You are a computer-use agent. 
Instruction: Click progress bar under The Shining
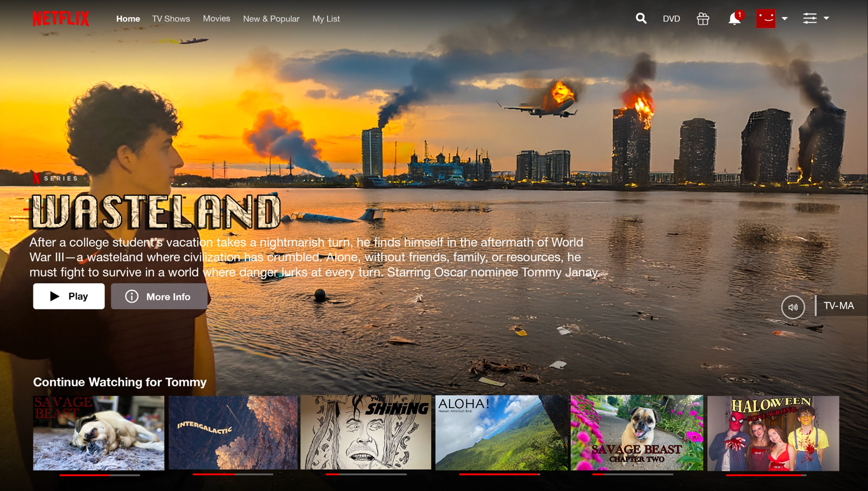tap(366, 474)
